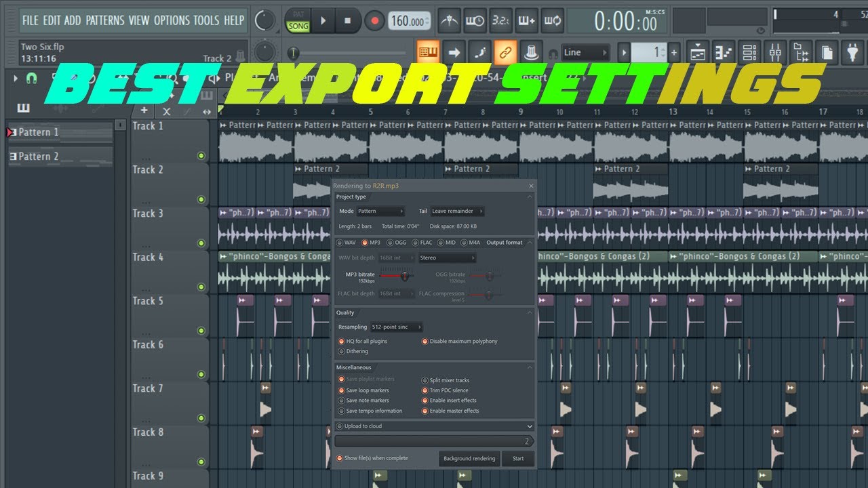Switch the PAT/SONG mode toggle
This screenshot has height=488, width=868.
coord(298,21)
